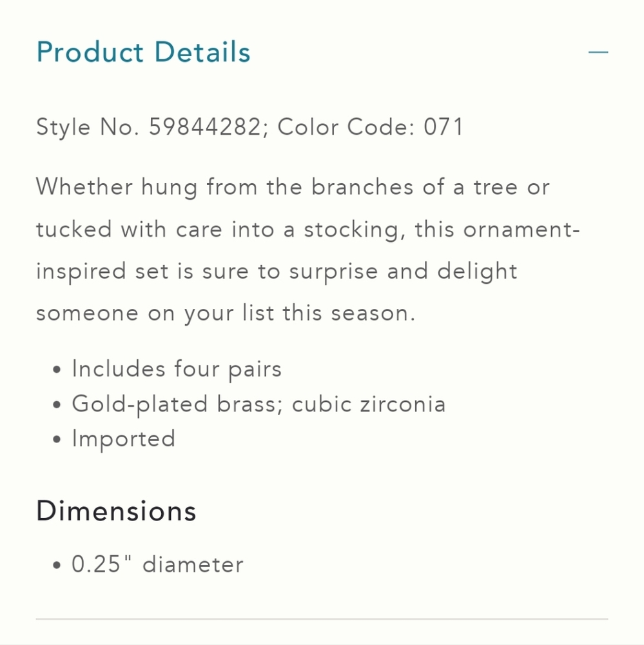Screen dimensions: 644x645
Task: Click the word "ornament-" in the description
Action: click(522, 229)
